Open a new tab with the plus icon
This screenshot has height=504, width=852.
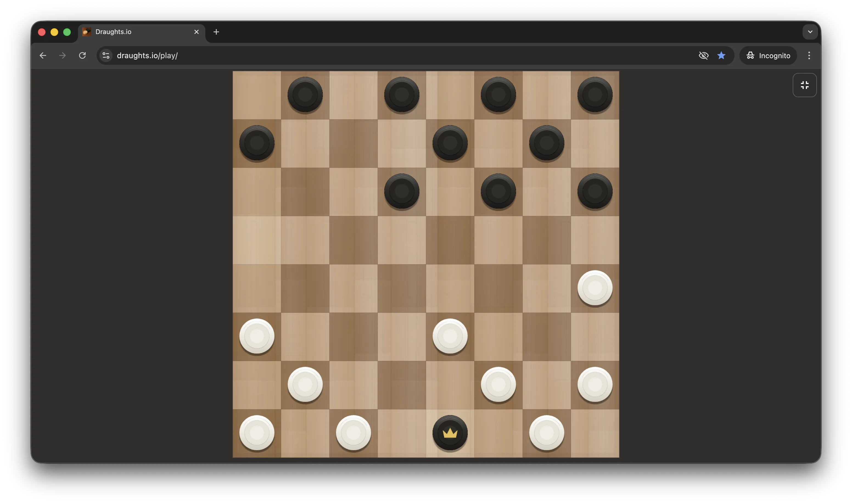click(216, 32)
